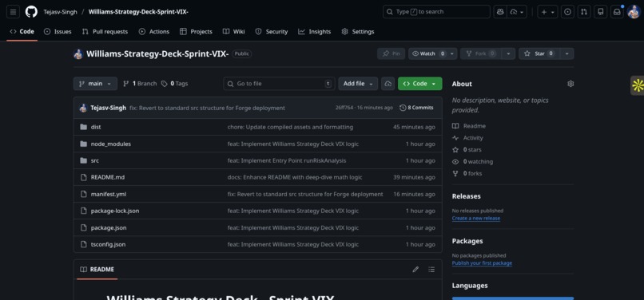The height and width of the screenshot is (300, 644).
Task: Edit README with the pencil icon
Action: coord(415,270)
